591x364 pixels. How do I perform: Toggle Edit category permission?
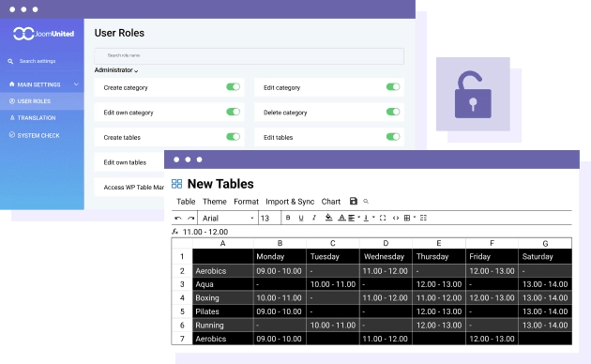(x=393, y=87)
